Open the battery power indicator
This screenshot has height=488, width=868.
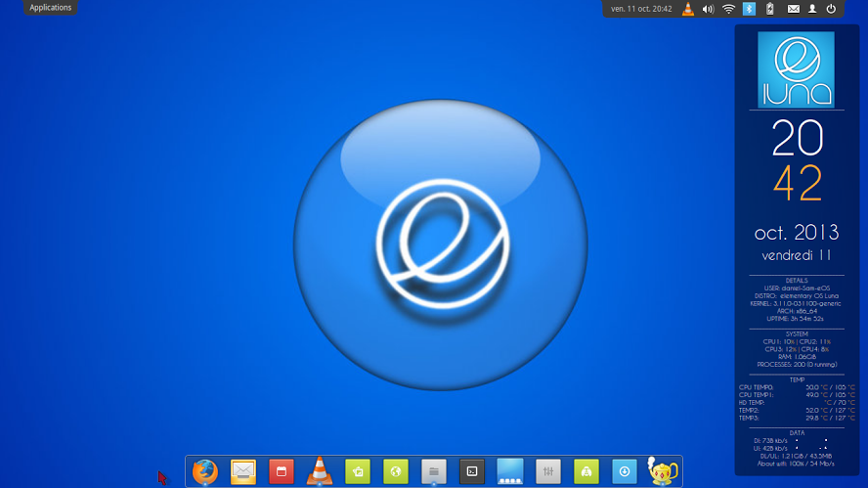pos(770,9)
